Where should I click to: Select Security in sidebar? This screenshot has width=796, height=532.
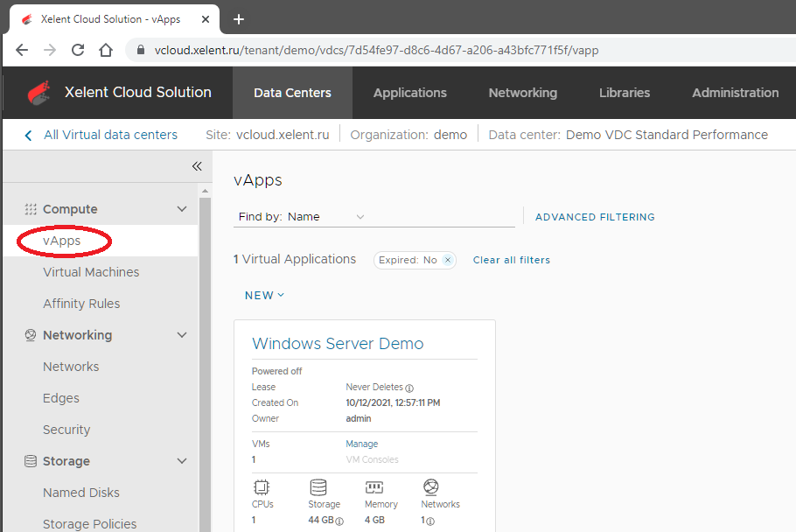point(66,430)
